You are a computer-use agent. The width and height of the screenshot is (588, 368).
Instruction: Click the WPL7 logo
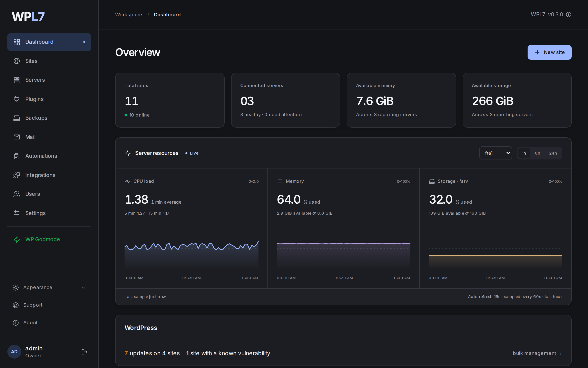28,17
